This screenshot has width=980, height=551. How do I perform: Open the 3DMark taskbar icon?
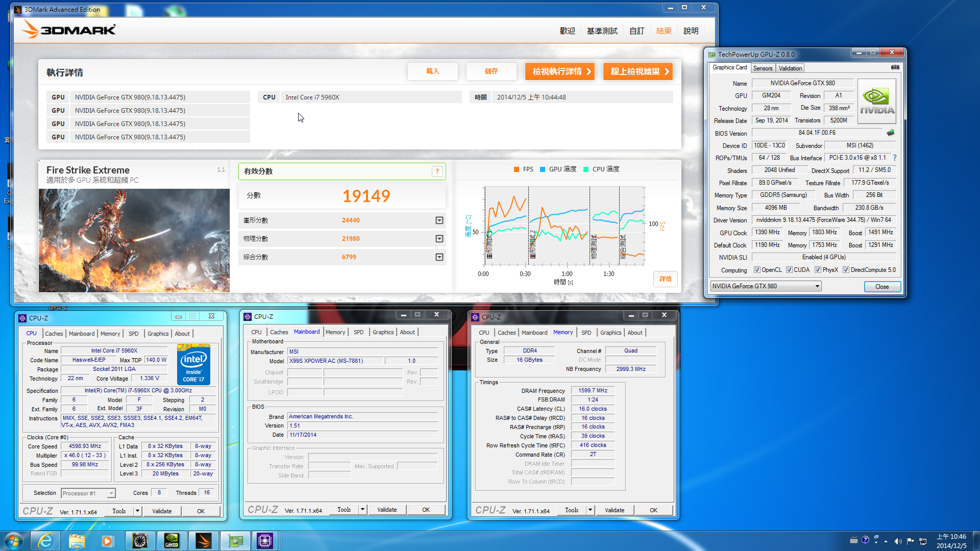[203, 541]
